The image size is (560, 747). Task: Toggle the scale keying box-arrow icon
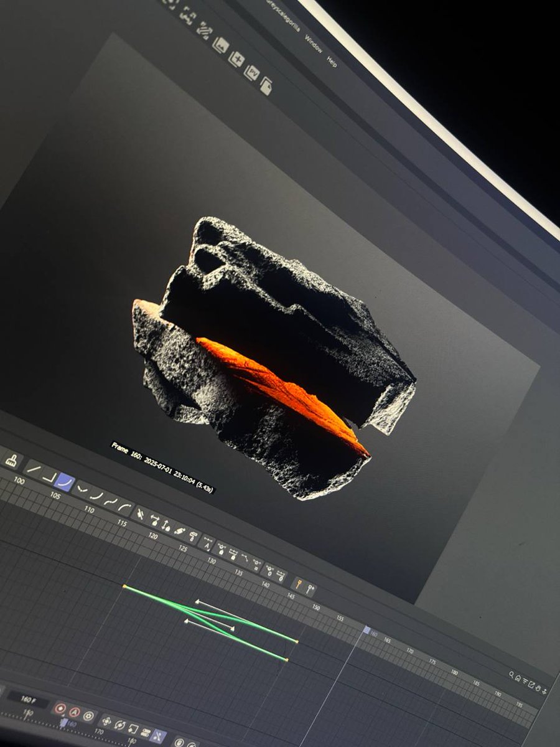(133, 730)
